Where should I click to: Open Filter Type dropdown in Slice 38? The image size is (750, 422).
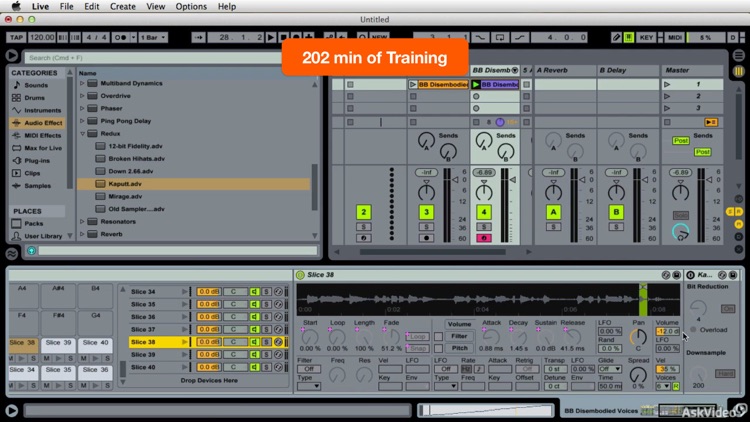[309, 386]
